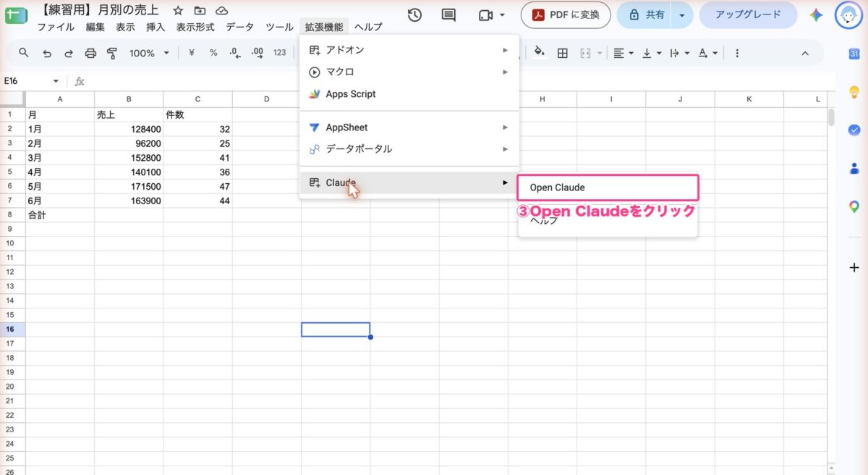Click the 共有 share button
This screenshot has width=868, height=475.
[645, 14]
